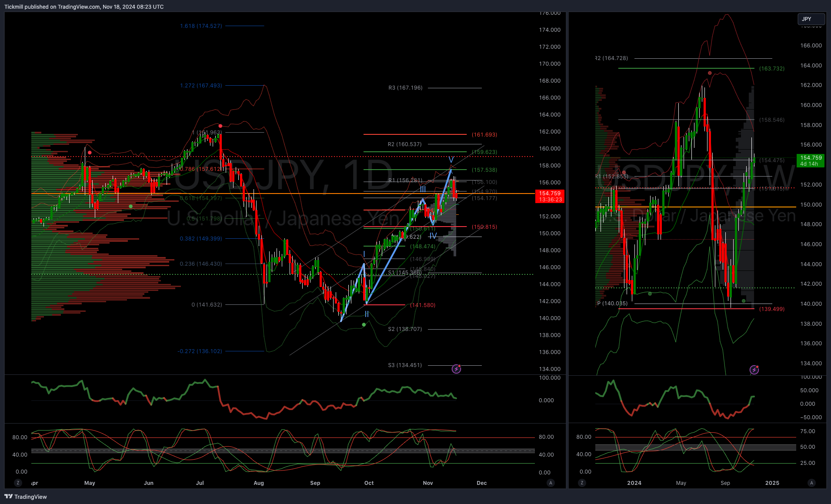Viewport: 831px width, 504px height.
Task: Select the green (157.538) level label
Action: [484, 170]
